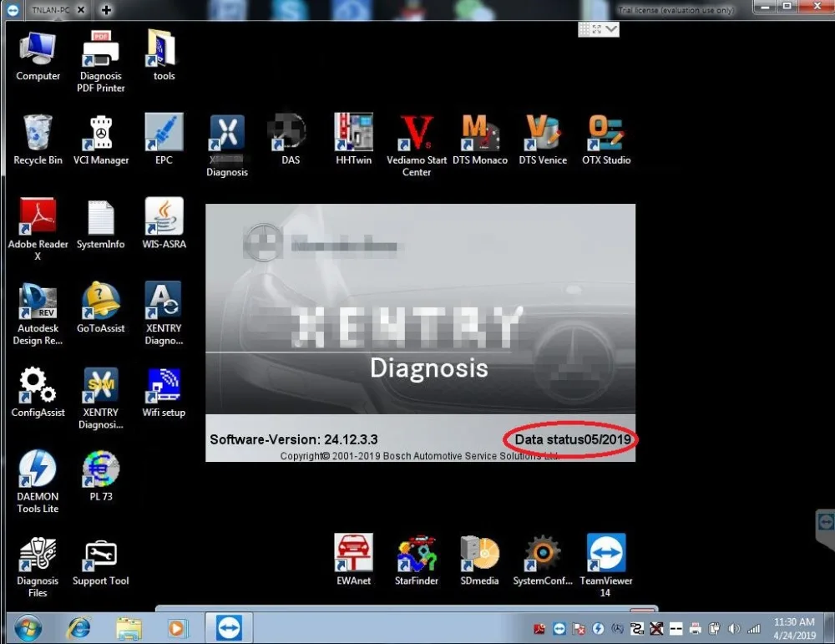Open the PL 73 euro icon

click(x=101, y=476)
